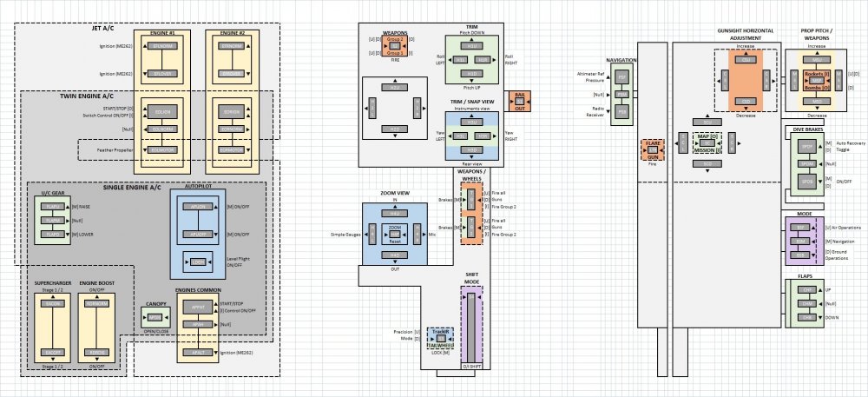The width and height of the screenshot is (868, 397).
Task: Click the MISSION [I] label
Action: 707,150
